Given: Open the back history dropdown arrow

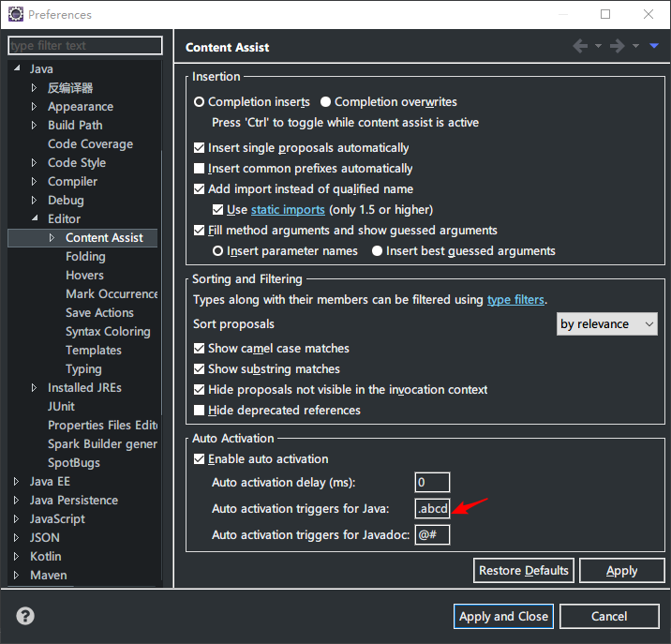Looking at the screenshot, I should point(599,47).
